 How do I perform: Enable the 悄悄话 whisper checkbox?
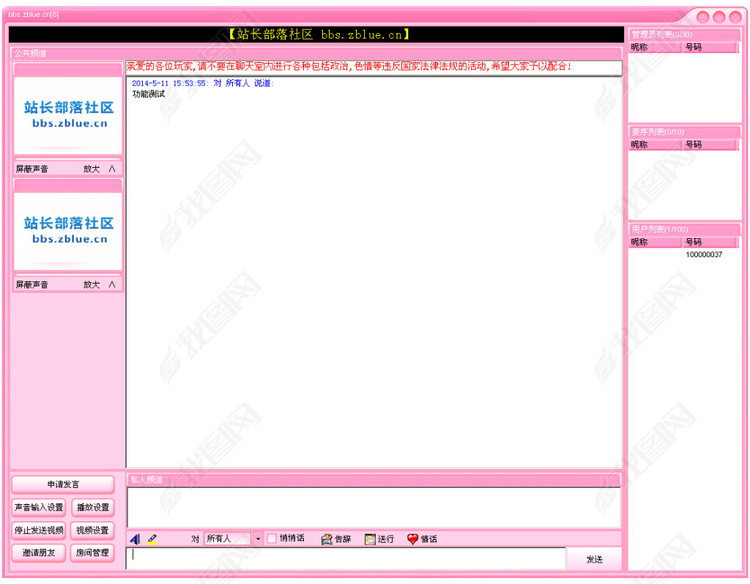tap(272, 539)
